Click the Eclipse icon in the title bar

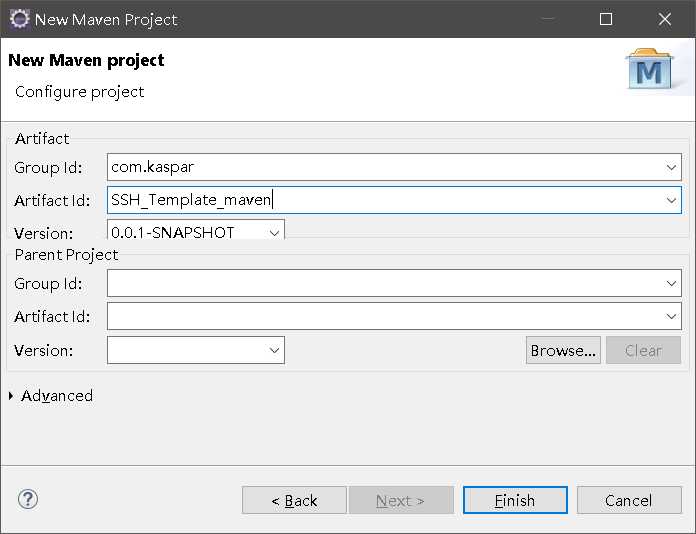(x=19, y=19)
